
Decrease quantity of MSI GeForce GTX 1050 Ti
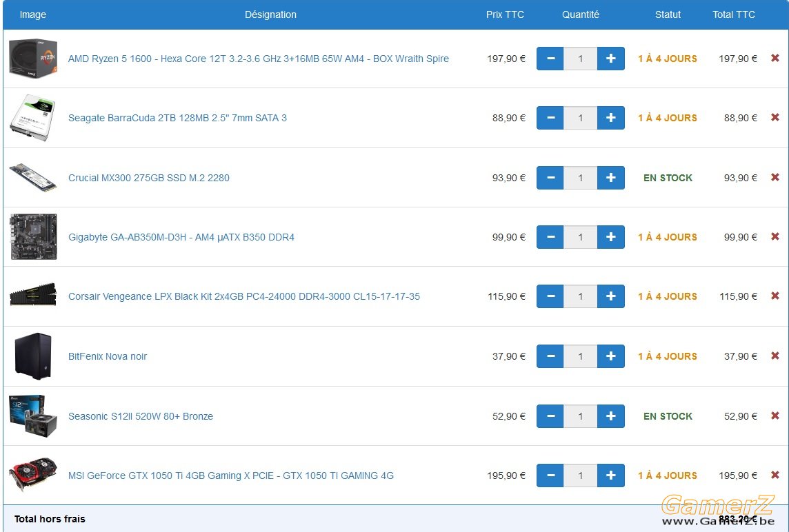click(550, 475)
